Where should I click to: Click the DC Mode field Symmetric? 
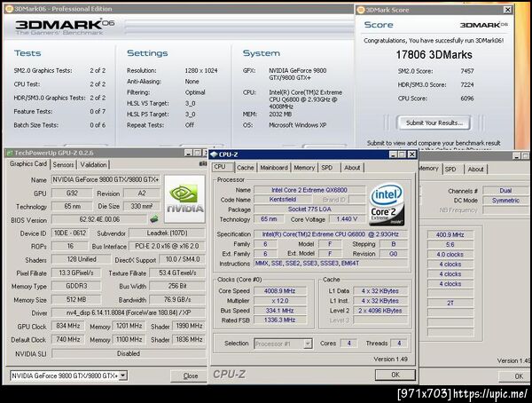click(505, 201)
